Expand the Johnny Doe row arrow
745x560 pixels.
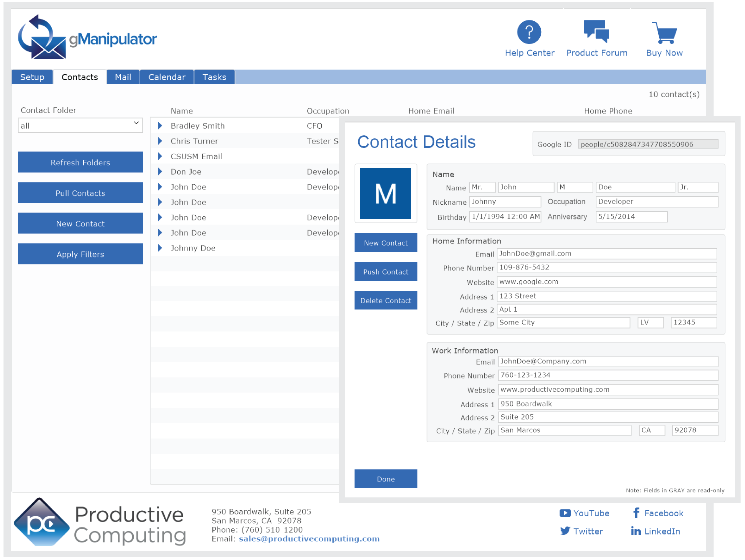pyautogui.click(x=160, y=248)
